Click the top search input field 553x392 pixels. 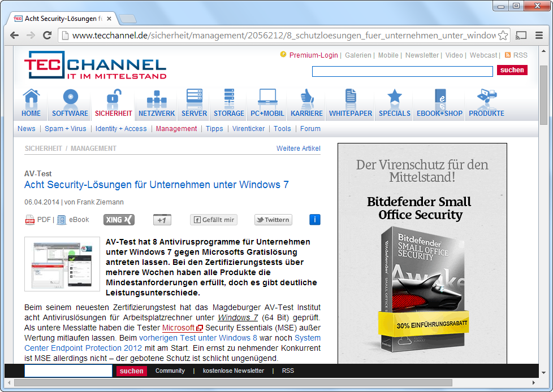[x=402, y=71]
